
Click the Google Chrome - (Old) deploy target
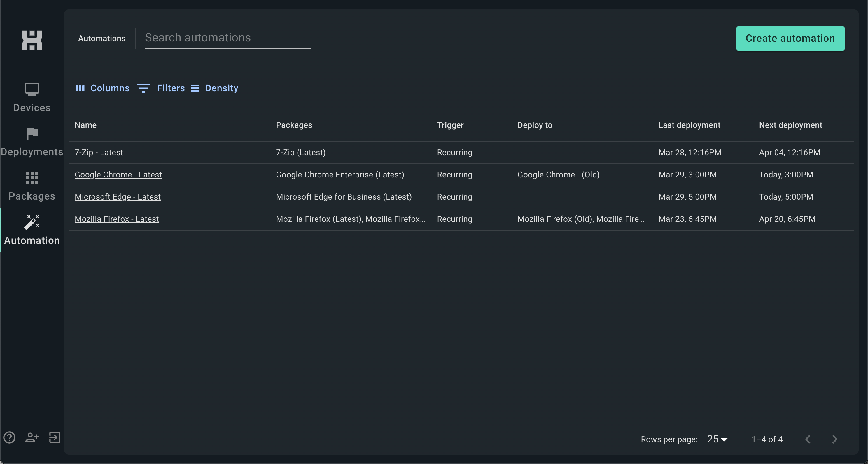tap(558, 175)
